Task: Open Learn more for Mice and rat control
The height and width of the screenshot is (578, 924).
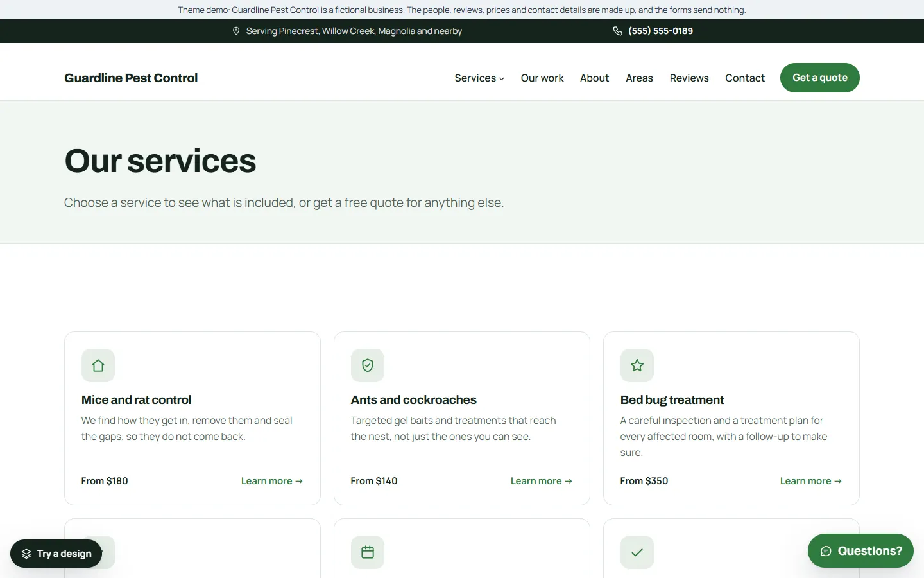Action: 272,481
